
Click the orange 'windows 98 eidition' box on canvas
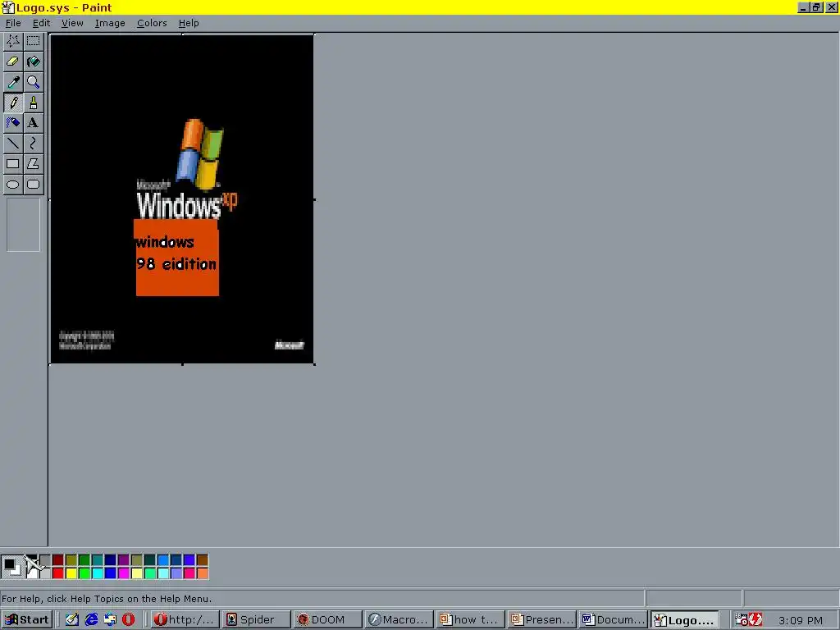tap(177, 257)
